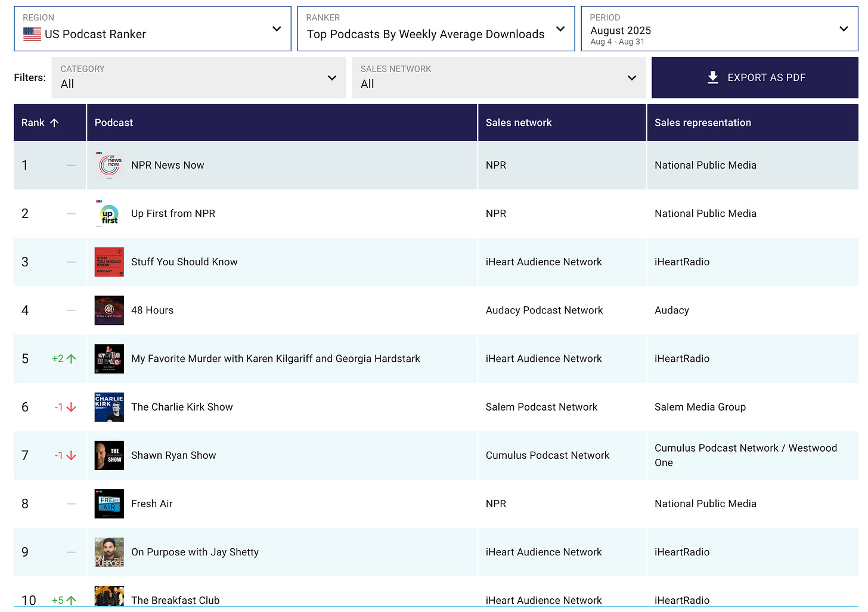
Task: Select the 'Shawn Ryan Show' title
Action: [173, 455]
